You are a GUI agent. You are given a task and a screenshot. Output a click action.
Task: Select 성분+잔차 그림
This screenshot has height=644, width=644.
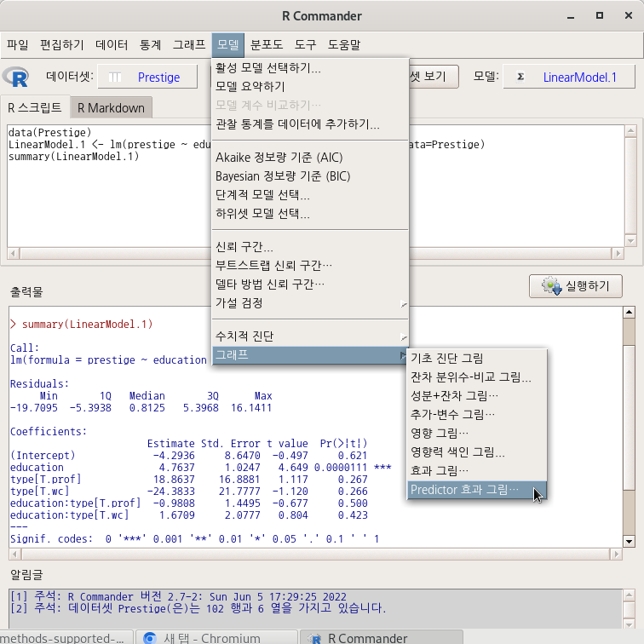pyautogui.click(x=477, y=396)
